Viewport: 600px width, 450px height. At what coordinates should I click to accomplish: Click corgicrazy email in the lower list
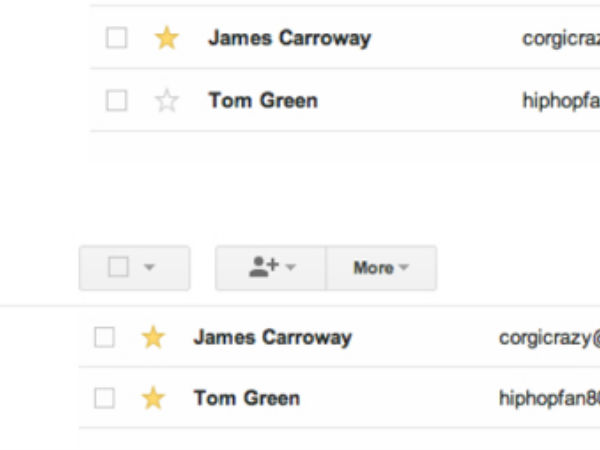pos(549,337)
